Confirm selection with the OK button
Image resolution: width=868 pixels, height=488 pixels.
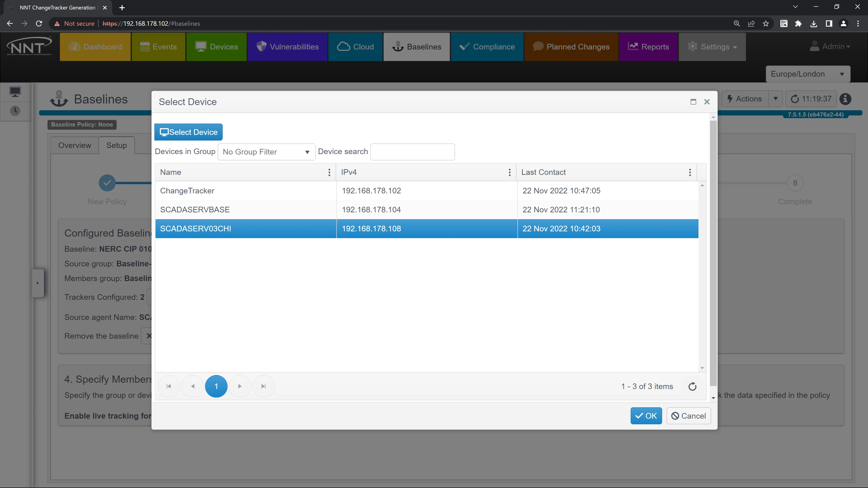646,416
